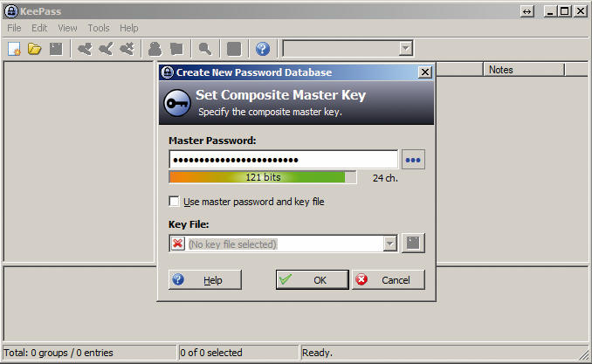Screen dimensions: 592x364
Task: Click the Save floppy disk toolbar icon
Action: (56, 49)
